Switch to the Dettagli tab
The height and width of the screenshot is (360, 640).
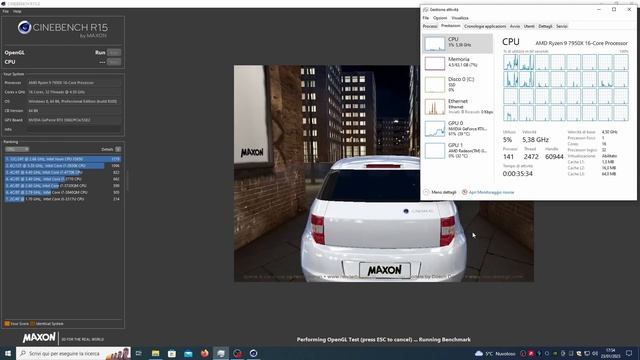545,26
